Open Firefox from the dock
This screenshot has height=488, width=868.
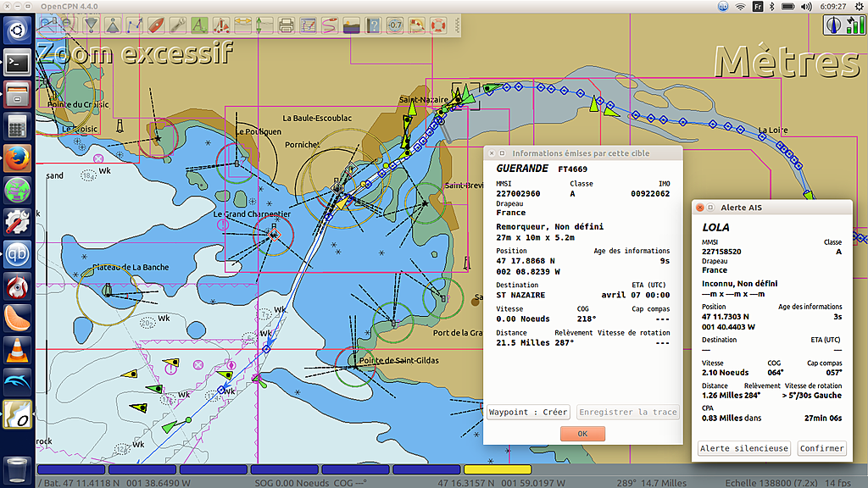coord(17,158)
